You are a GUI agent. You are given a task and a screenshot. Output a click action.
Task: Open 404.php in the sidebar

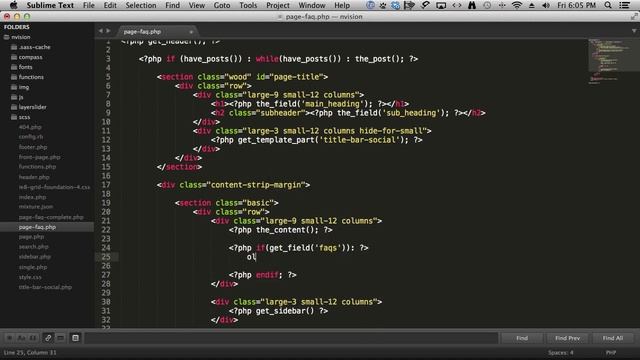click(x=30, y=127)
